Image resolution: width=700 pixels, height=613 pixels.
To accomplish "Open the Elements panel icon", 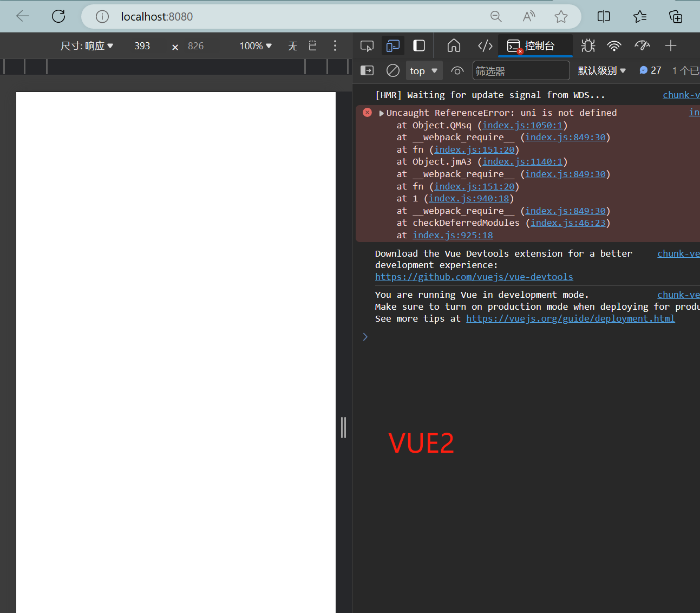I will point(485,46).
